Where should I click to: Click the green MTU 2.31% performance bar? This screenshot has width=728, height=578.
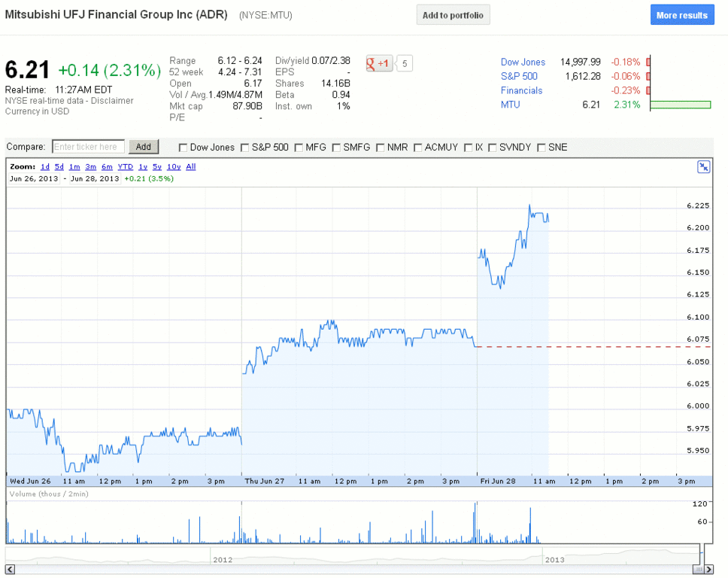click(681, 105)
